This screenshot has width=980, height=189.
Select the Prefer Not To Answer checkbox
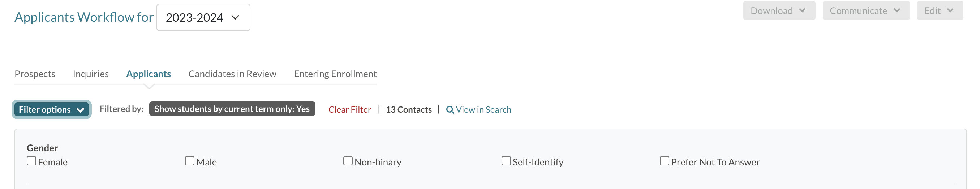[x=664, y=161]
